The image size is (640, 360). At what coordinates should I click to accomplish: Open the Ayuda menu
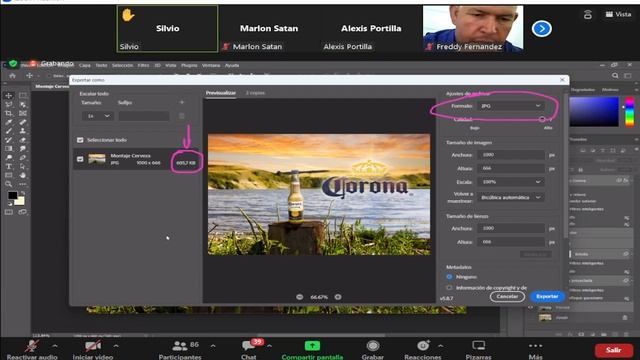click(232, 65)
